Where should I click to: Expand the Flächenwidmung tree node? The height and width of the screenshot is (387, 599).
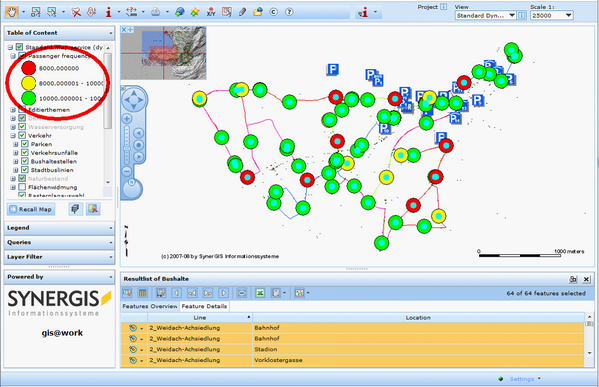(x=13, y=188)
